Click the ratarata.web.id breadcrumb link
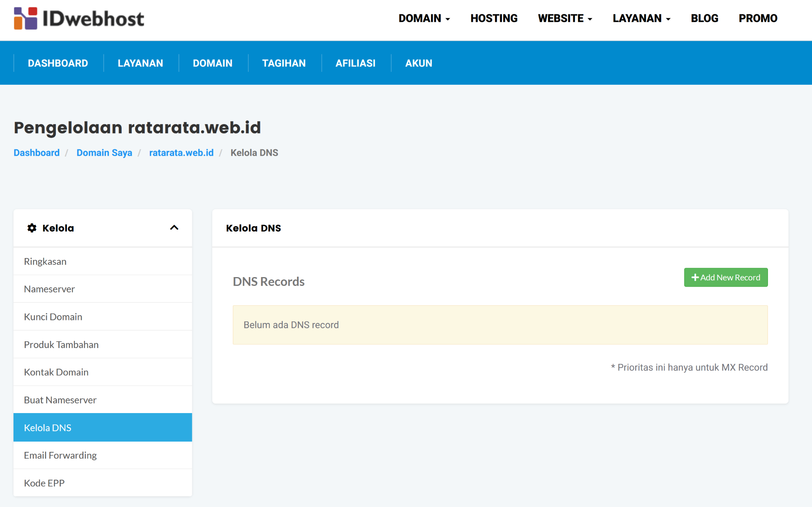Viewport: 812px width, 507px height. point(181,153)
